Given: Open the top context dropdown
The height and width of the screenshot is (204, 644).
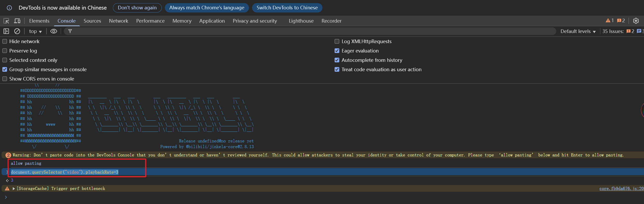Looking at the screenshot, I should [35, 31].
